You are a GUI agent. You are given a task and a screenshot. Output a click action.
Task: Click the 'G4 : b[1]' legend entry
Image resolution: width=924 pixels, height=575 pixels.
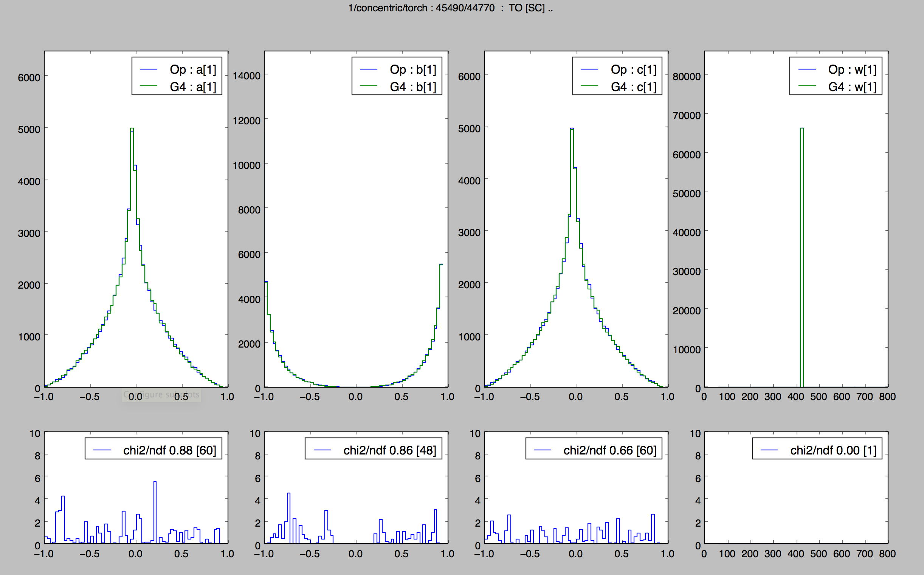(x=398, y=87)
